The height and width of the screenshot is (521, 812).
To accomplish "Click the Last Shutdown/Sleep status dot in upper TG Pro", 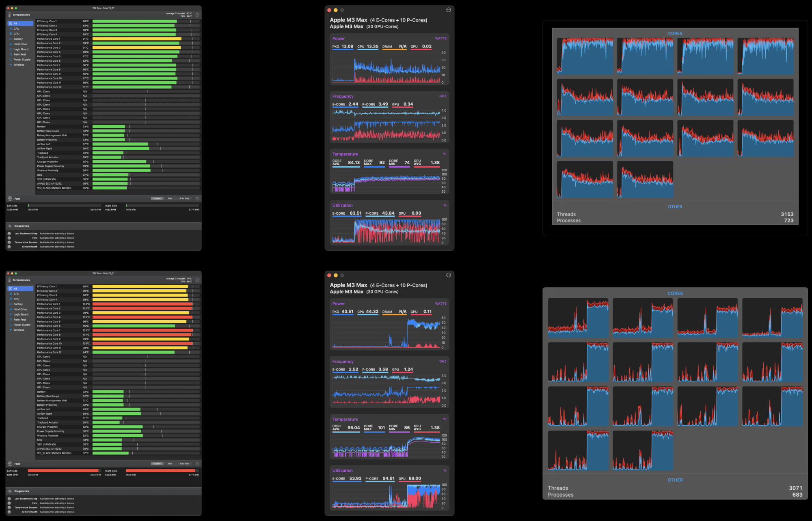I will (9, 234).
